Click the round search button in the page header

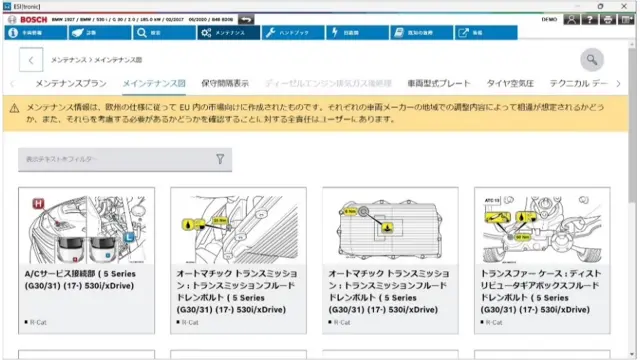tap(592, 60)
